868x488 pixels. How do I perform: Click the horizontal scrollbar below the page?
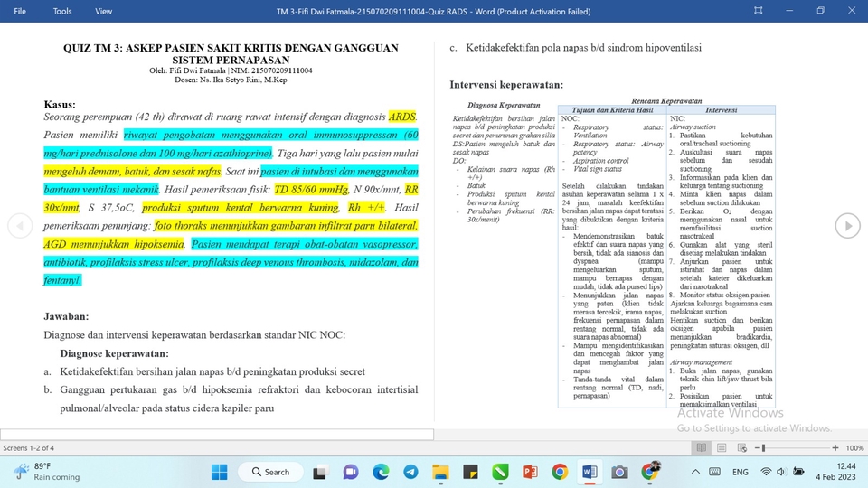point(217,435)
